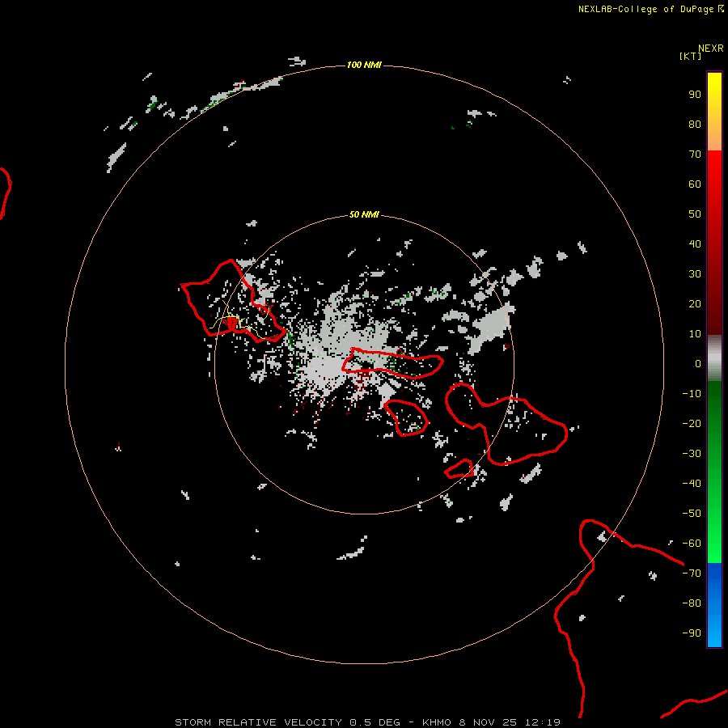Click the -90 knot scale label
This screenshot has height=728, width=728.
692,633
